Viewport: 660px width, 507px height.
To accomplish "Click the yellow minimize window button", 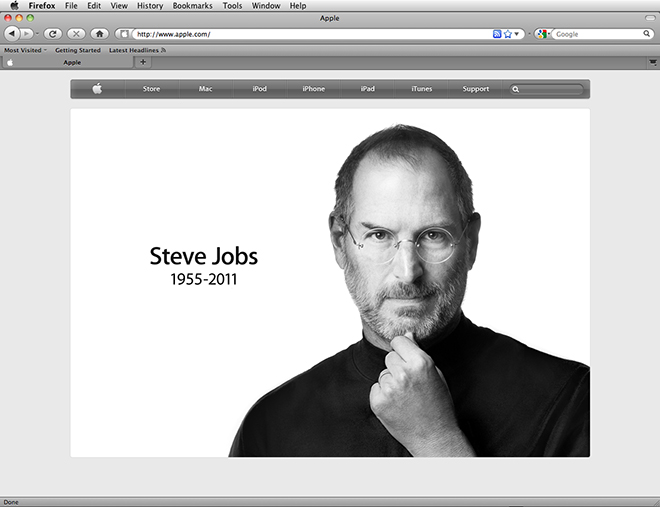I will point(19,18).
